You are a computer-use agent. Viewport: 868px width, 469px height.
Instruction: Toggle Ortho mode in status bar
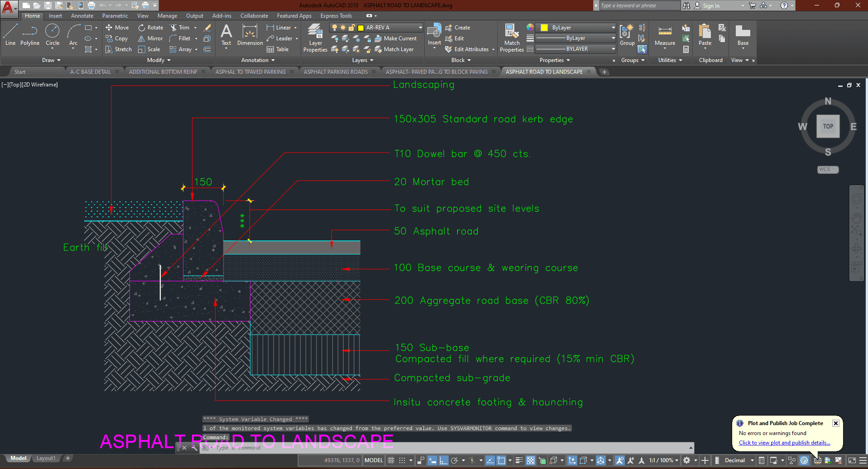(443, 460)
